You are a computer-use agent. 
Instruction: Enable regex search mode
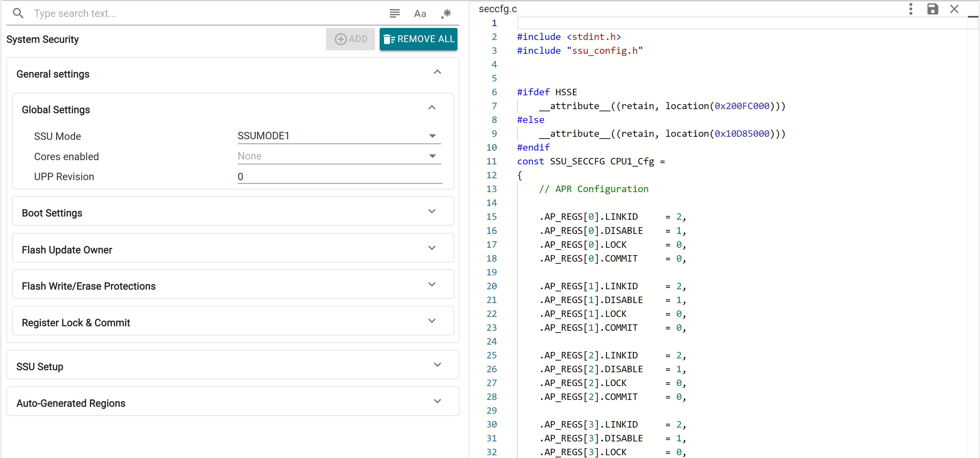coord(446,13)
